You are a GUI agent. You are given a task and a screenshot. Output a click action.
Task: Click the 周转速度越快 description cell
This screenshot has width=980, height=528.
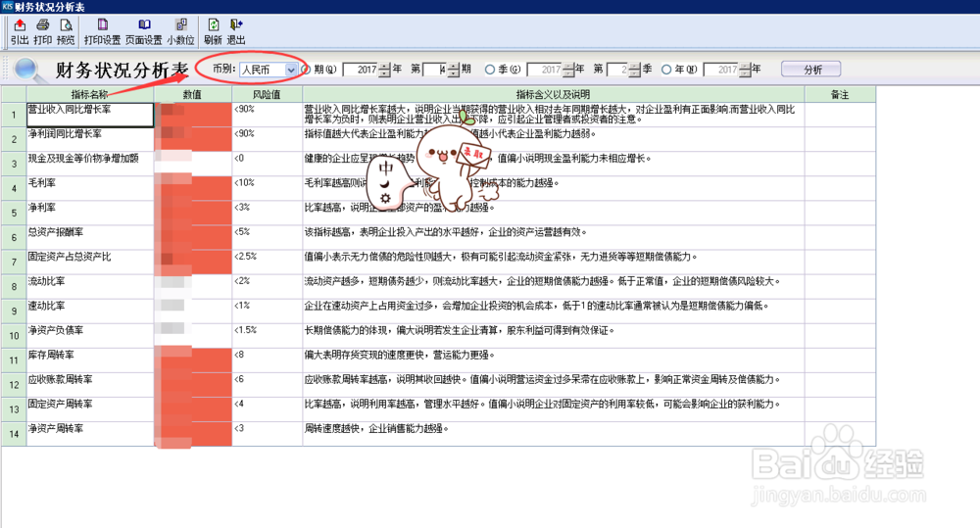(x=553, y=434)
